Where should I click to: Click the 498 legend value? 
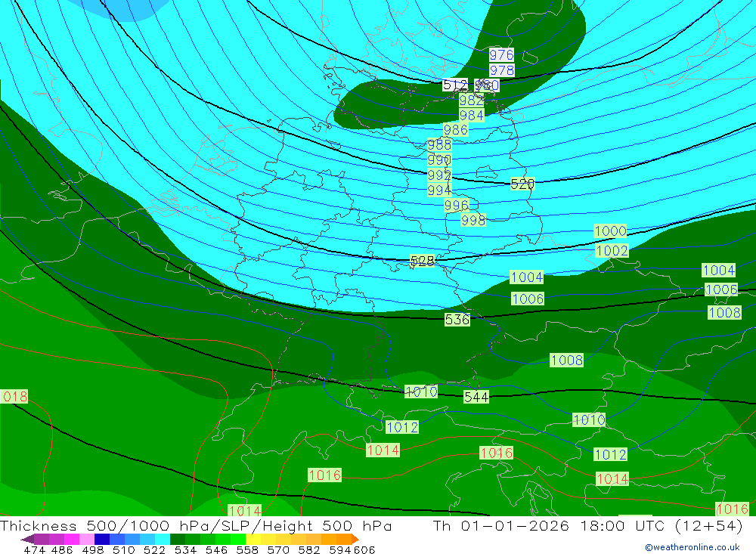click(93, 549)
